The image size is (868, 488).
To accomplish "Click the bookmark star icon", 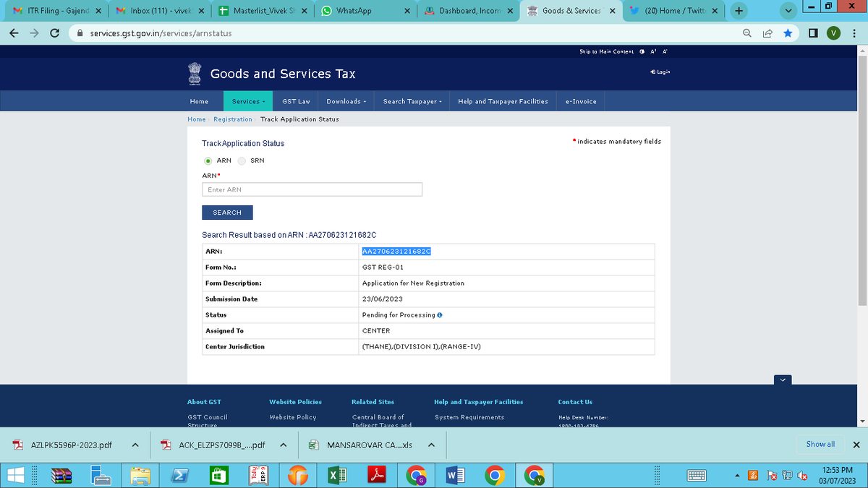I will 787,33.
